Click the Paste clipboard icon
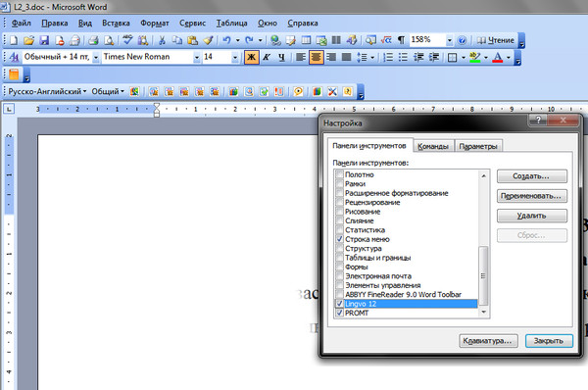Image resolution: width=588 pixels, height=390 pixels. click(x=192, y=40)
